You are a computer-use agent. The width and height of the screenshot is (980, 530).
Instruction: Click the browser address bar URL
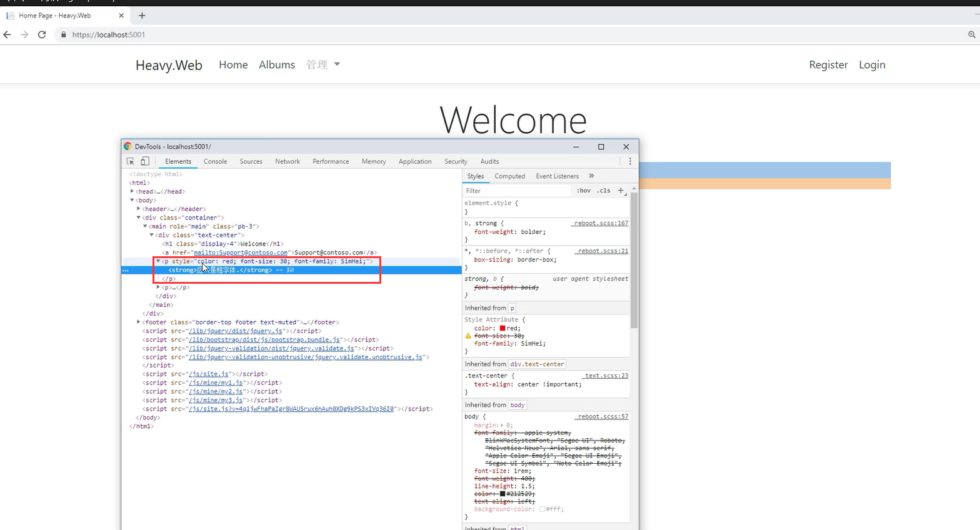108,35
